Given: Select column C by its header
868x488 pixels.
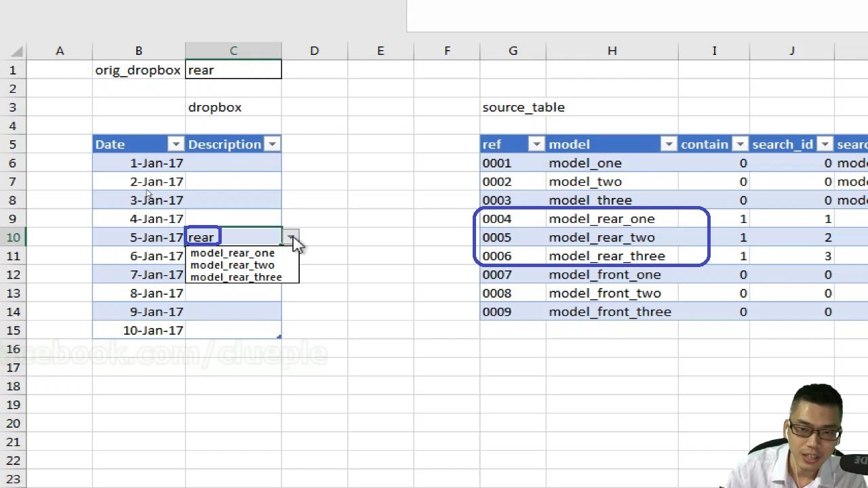Looking at the screenshot, I should pos(233,51).
